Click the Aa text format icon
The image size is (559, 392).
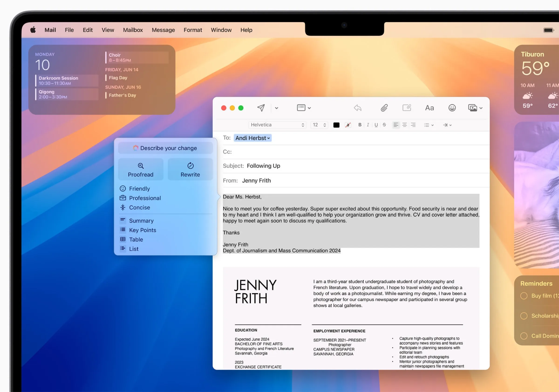[429, 108]
